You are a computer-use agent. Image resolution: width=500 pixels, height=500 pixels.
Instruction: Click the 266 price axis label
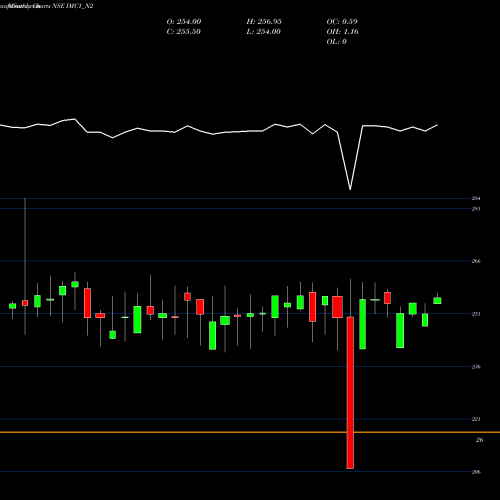pos(476,261)
